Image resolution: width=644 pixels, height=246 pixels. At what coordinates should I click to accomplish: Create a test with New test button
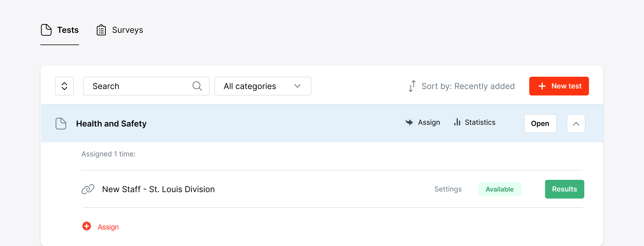point(559,86)
